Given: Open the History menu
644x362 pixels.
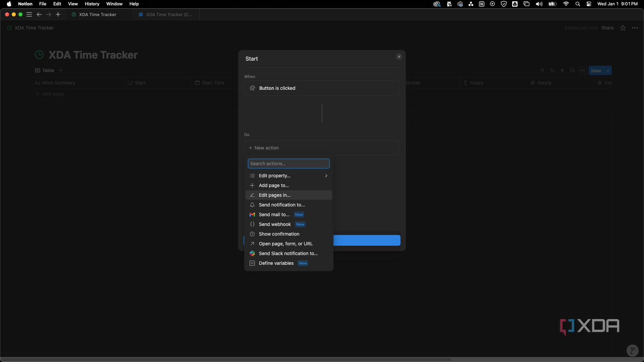Looking at the screenshot, I should tap(92, 4).
